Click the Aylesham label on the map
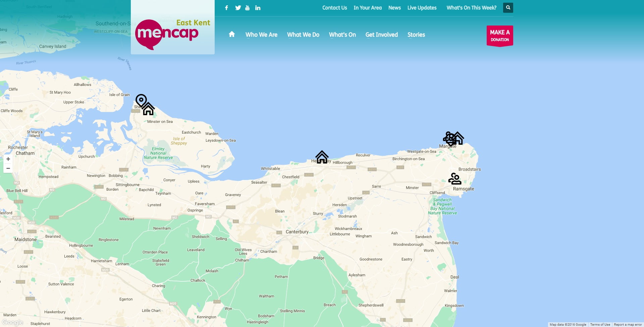 point(357,275)
